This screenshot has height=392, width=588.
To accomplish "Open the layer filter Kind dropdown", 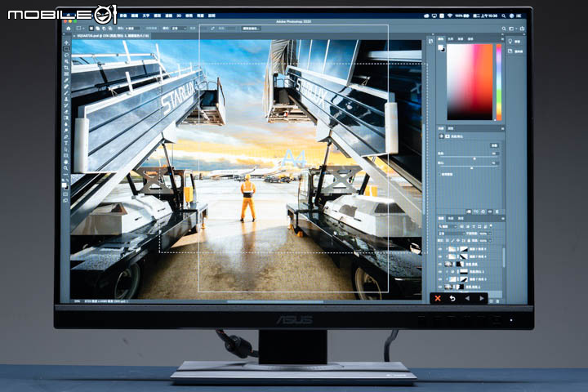I will pyautogui.click(x=448, y=226).
